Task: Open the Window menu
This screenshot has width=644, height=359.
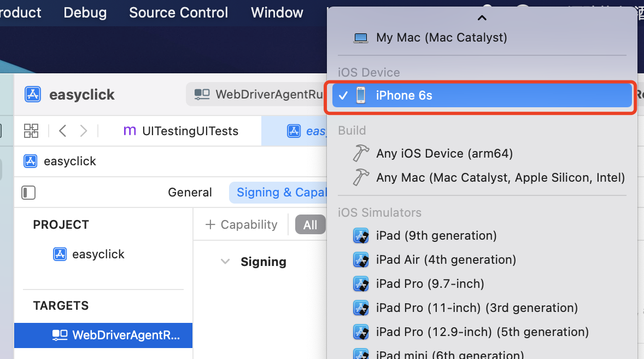Action: [x=277, y=13]
